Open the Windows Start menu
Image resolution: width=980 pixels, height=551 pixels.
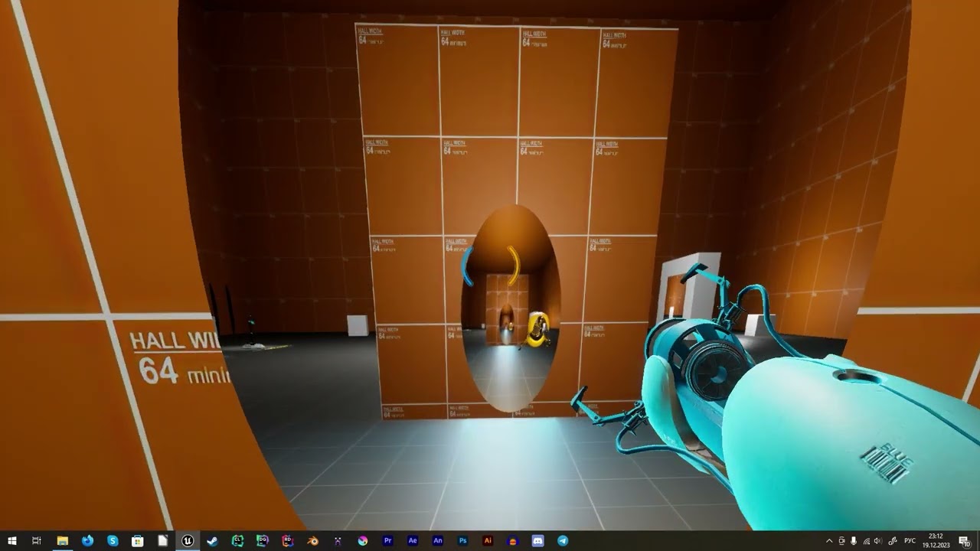pos(11,540)
